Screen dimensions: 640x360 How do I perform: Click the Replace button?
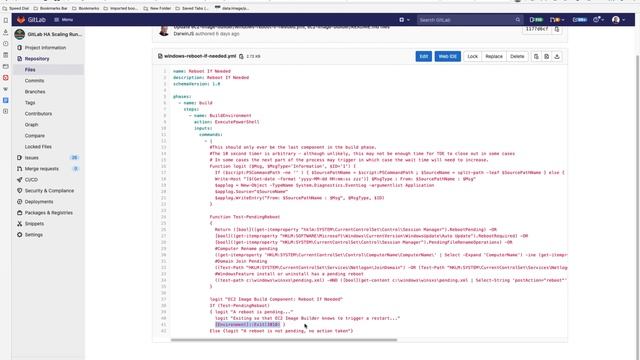494,56
